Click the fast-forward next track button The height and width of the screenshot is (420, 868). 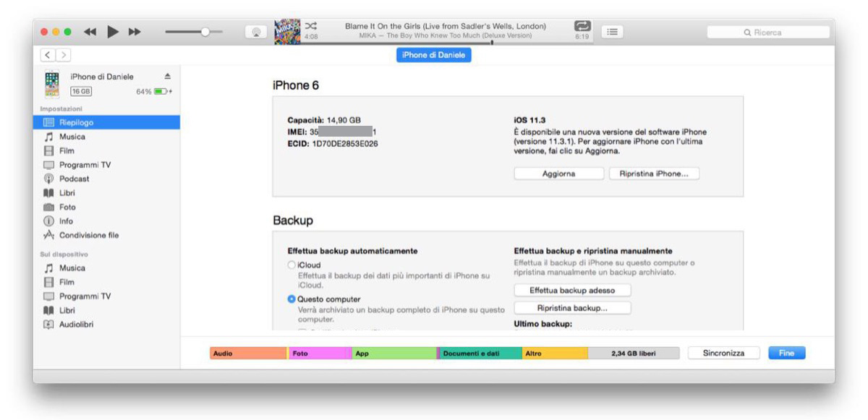point(135,32)
